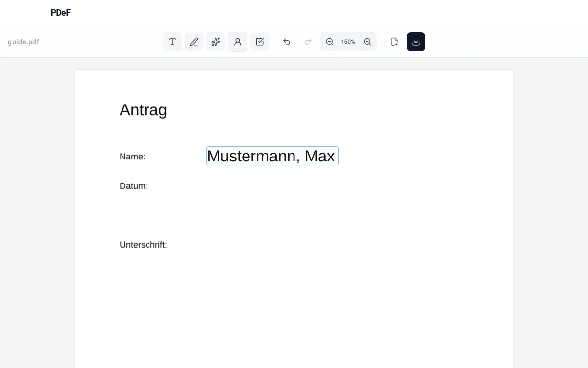Screen dimensions: 588x368
Task: Open the person signature tool
Action: point(238,42)
